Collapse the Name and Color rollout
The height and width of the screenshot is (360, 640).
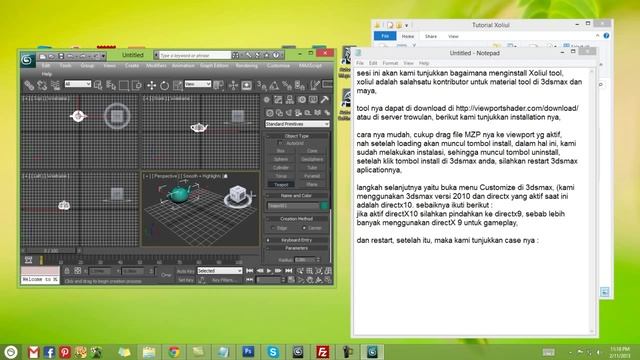tap(297, 196)
